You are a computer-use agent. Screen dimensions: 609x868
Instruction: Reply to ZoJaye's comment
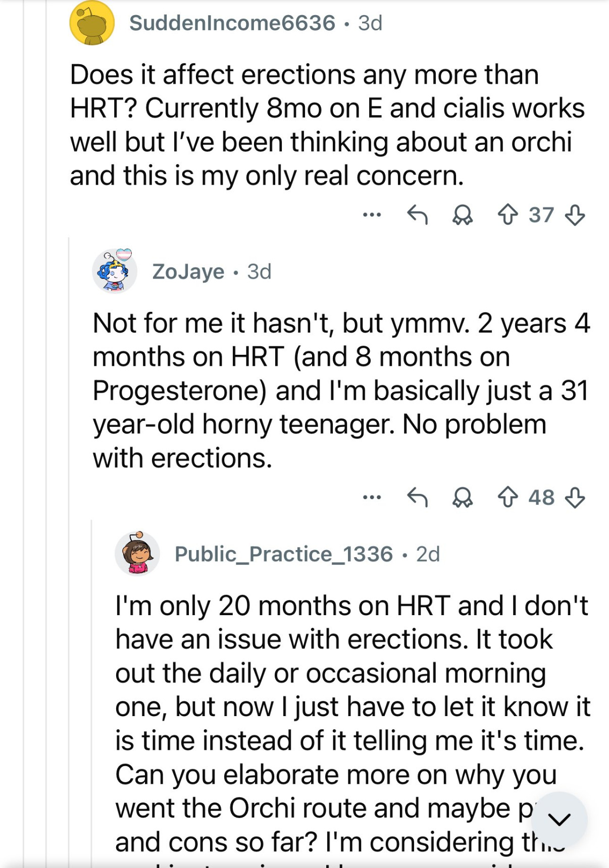417,498
